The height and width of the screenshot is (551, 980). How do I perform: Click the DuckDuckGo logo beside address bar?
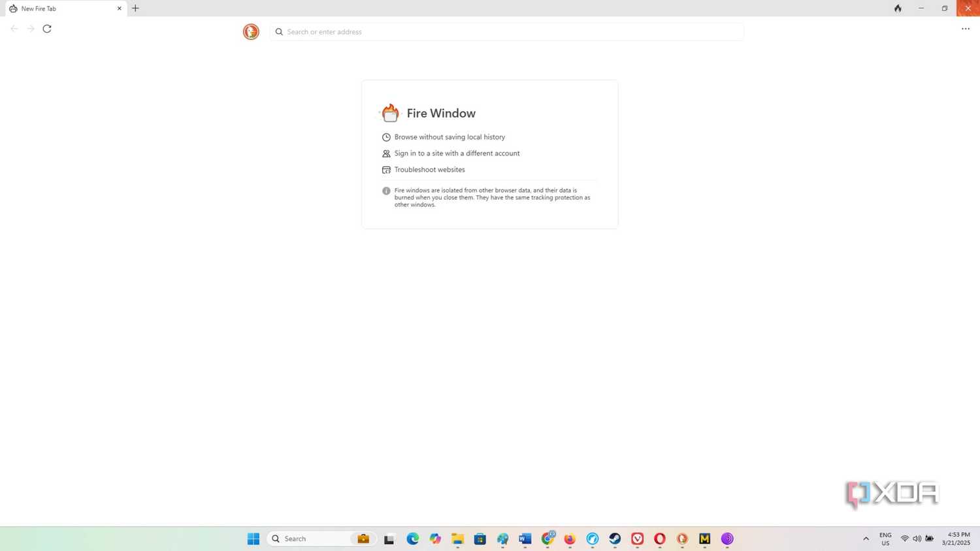click(251, 31)
